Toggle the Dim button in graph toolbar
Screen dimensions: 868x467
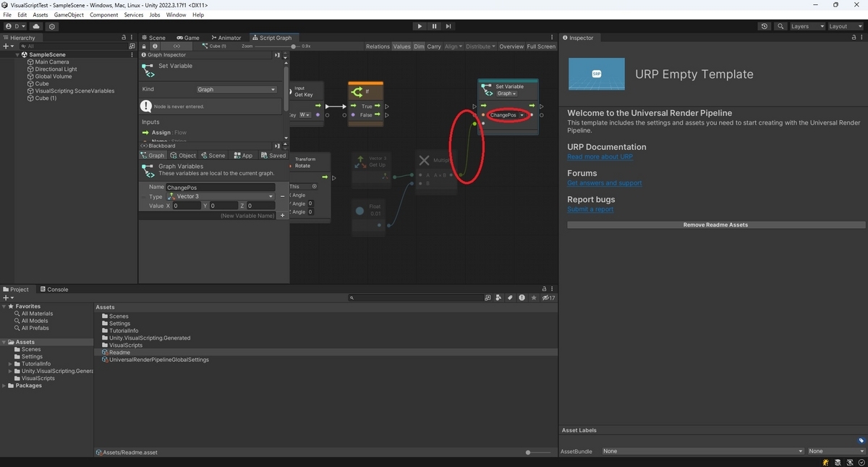419,46
